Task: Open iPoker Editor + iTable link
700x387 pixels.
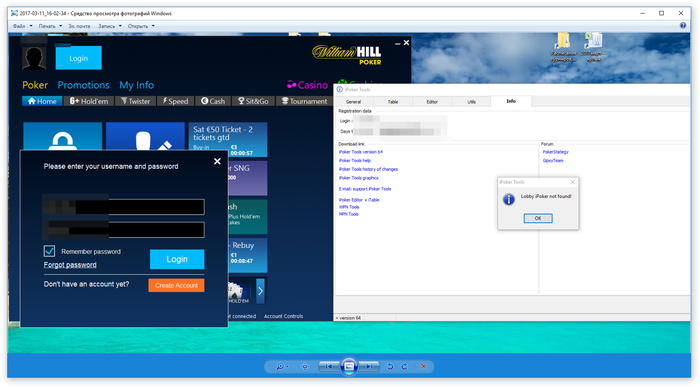Action: click(x=359, y=200)
